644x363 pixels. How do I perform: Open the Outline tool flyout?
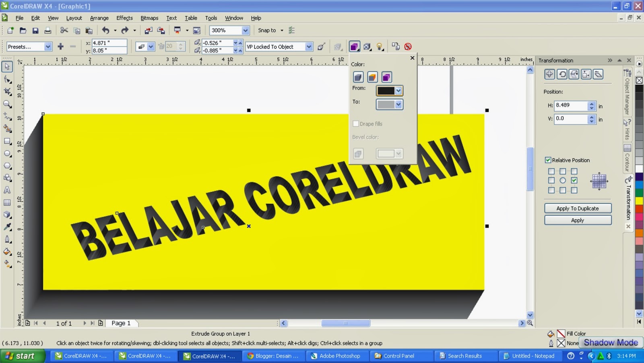(7, 240)
